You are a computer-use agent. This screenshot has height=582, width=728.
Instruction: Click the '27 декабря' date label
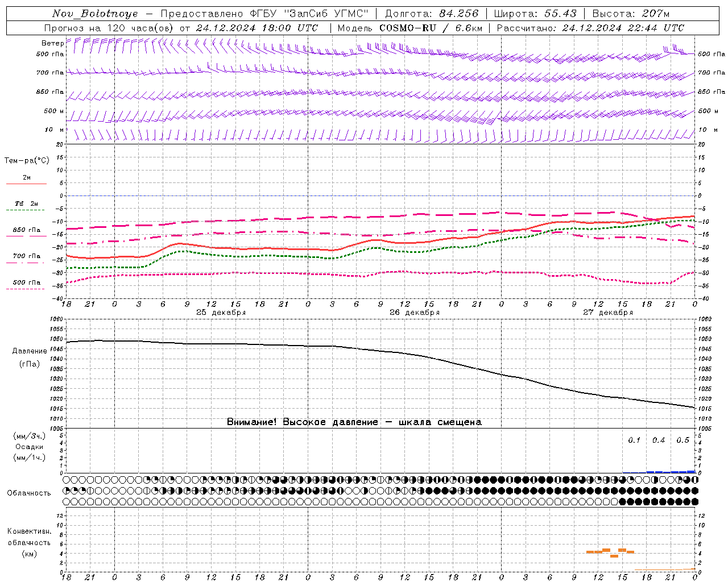(608, 313)
